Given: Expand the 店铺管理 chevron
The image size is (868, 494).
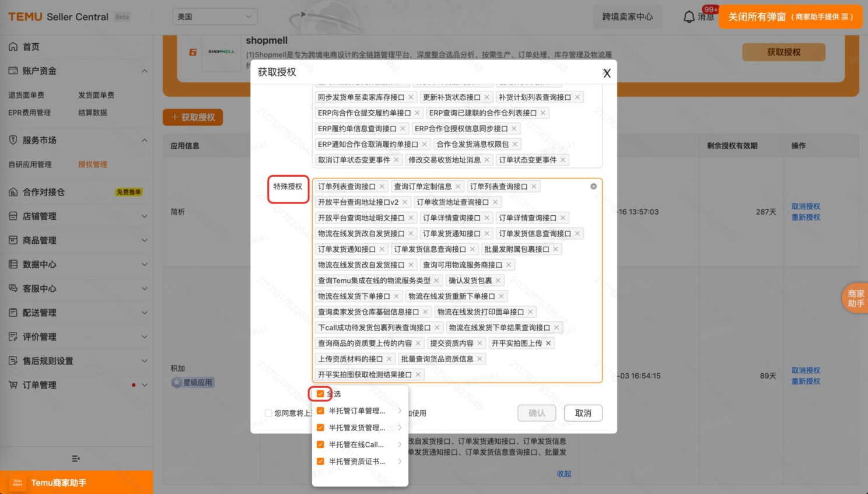Looking at the screenshot, I should pyautogui.click(x=144, y=216).
